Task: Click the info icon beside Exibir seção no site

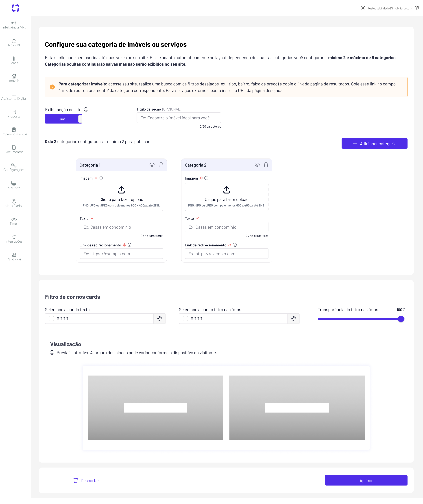Action: pos(86,109)
